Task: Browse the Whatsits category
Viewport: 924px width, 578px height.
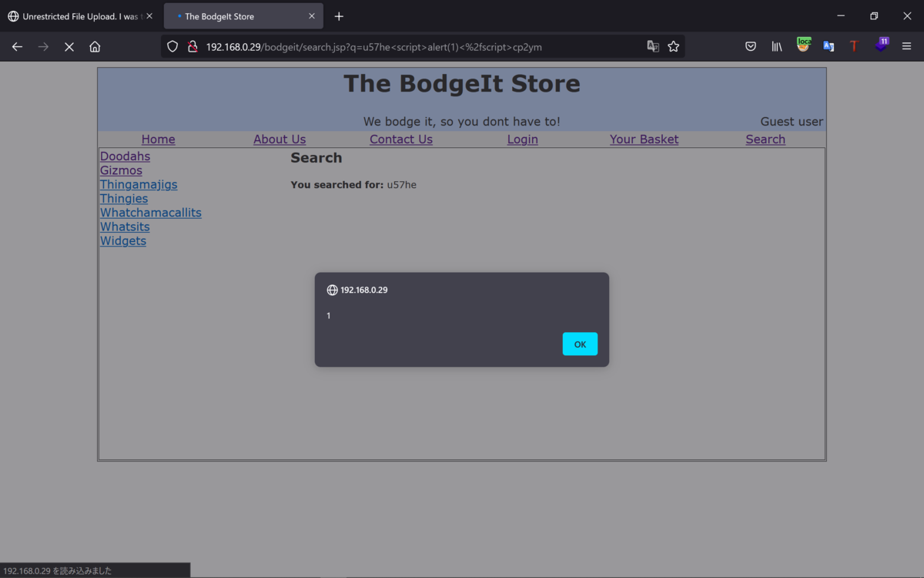Action: click(125, 227)
